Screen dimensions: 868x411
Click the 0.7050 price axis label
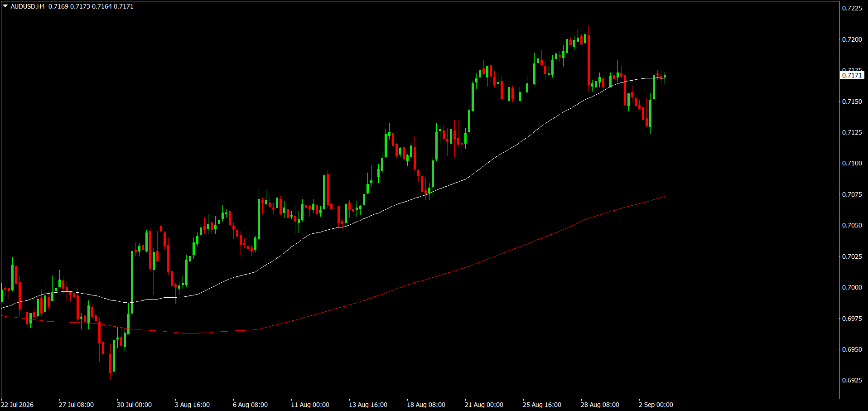pyautogui.click(x=852, y=225)
